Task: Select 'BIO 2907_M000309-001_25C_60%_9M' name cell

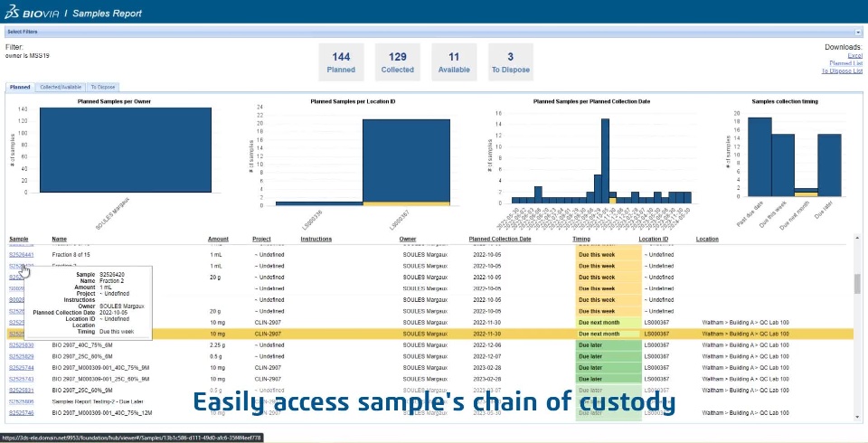Action: click(x=100, y=380)
